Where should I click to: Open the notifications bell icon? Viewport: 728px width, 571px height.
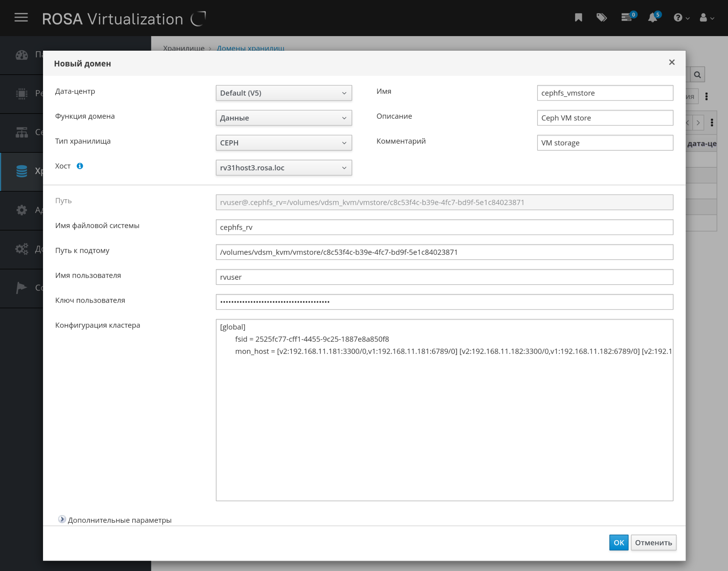click(653, 17)
